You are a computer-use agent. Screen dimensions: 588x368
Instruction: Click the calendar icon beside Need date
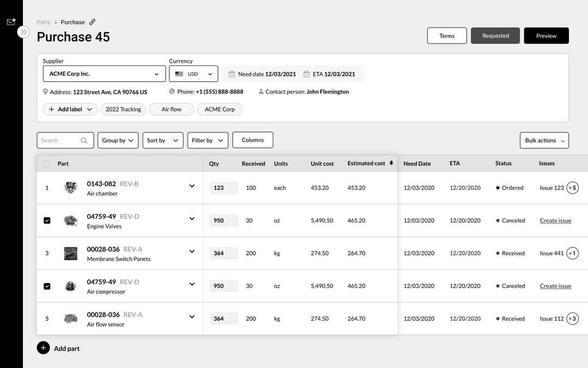pos(231,74)
